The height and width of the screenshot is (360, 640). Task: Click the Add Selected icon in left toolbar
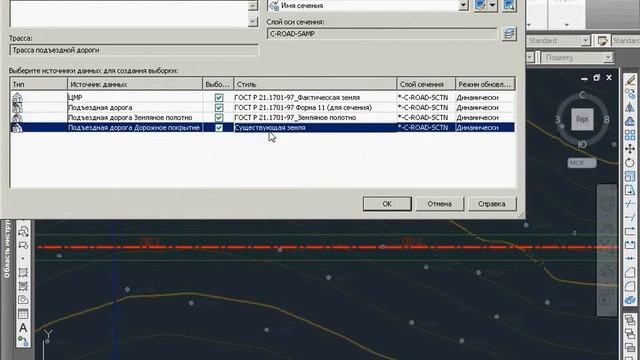point(23,341)
